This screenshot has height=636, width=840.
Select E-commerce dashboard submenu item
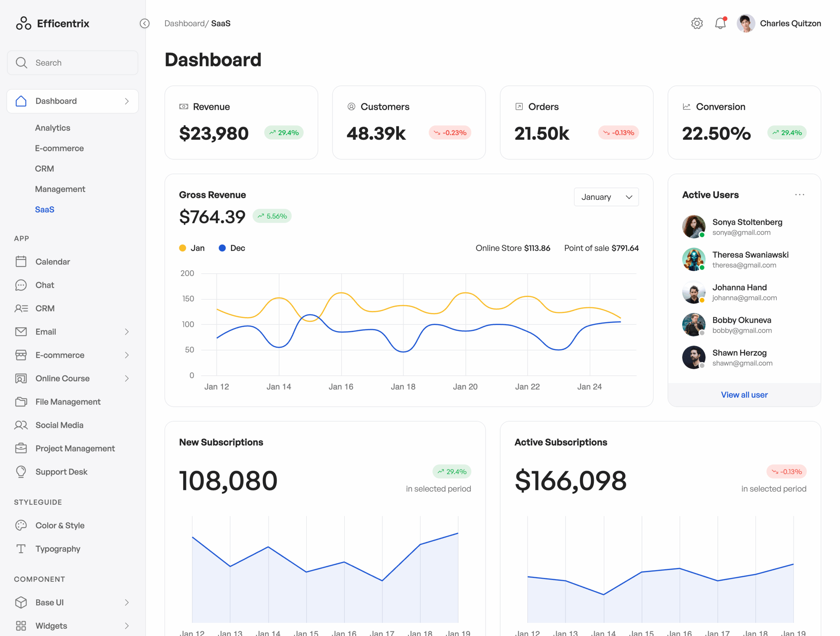[x=59, y=148]
